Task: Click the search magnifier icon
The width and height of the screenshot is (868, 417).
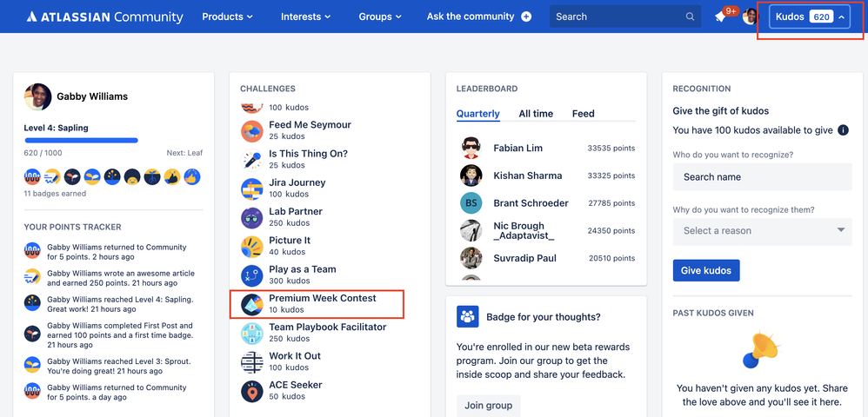Action: click(690, 17)
